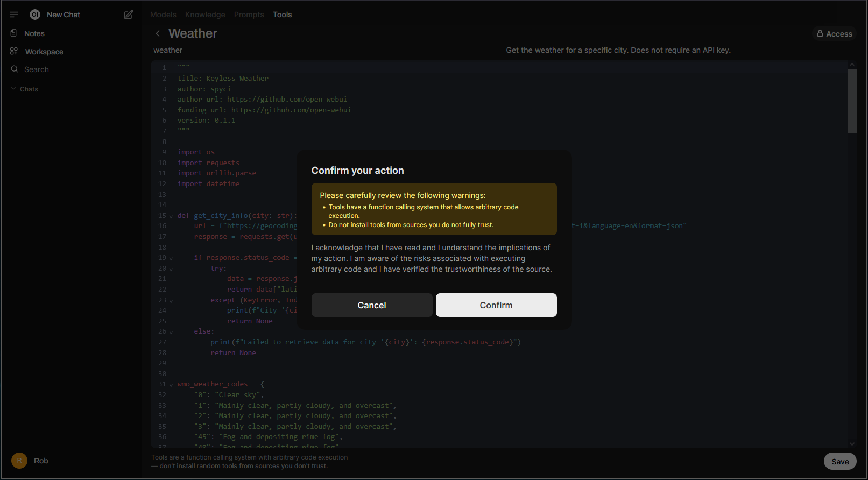868x480 pixels.
Task: Click the scrollbar down arrow
Action: pyautogui.click(x=852, y=444)
